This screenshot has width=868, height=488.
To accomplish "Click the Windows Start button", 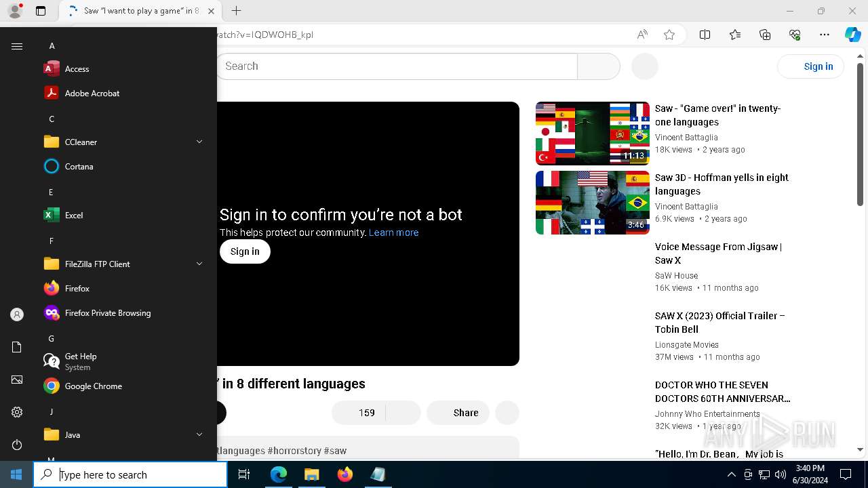I will click(16, 474).
